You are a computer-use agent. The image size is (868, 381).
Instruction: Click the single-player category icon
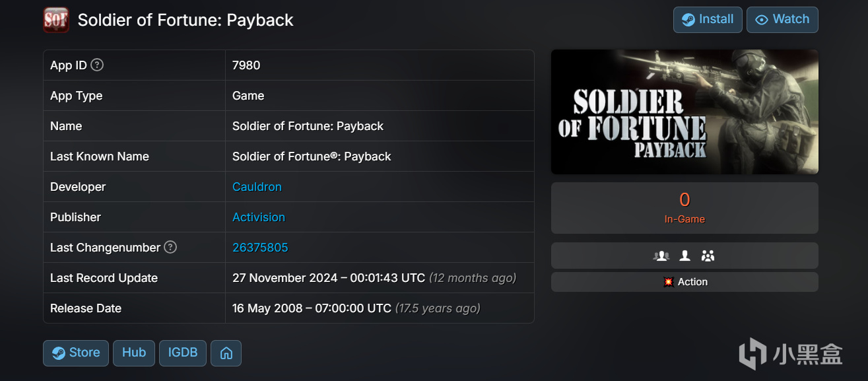click(684, 256)
